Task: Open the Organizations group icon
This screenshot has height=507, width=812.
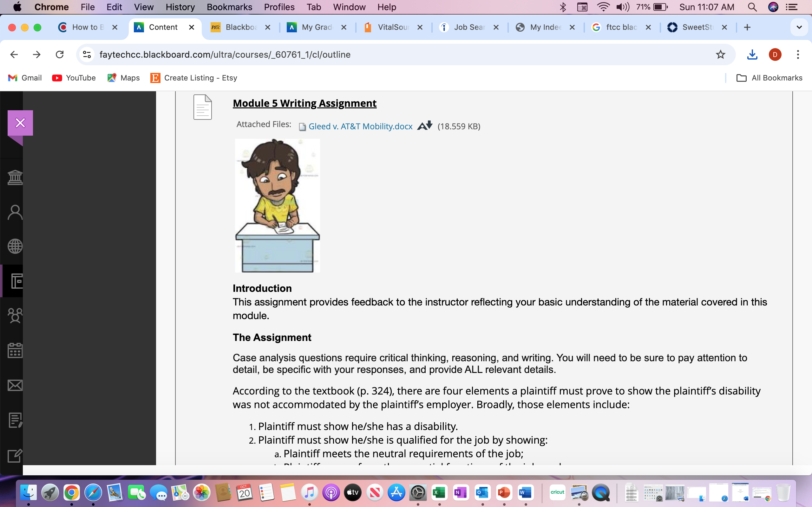Action: pyautogui.click(x=15, y=316)
